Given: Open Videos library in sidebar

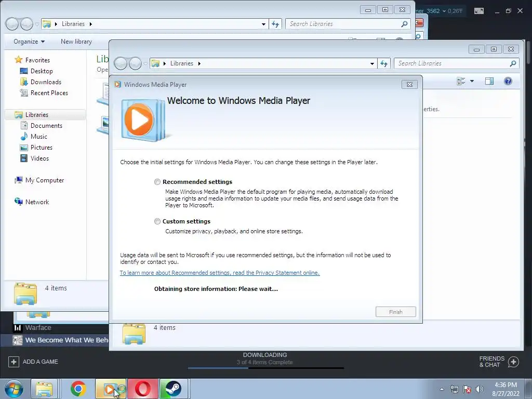Looking at the screenshot, I should 39,158.
